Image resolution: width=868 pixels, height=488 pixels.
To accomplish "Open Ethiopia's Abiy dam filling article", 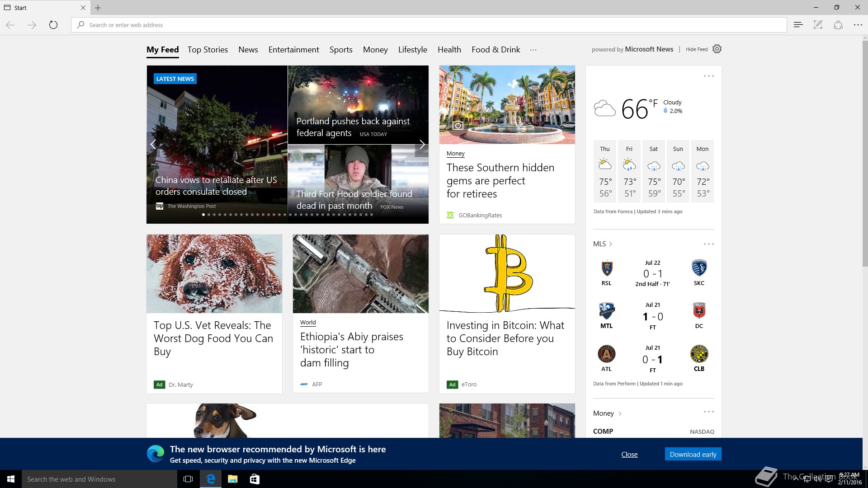I will point(352,350).
